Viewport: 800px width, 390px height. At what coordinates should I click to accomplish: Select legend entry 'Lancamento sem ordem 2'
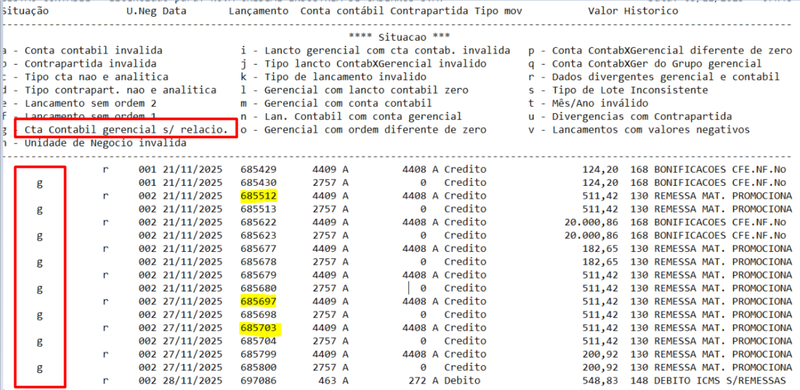[x=90, y=104]
